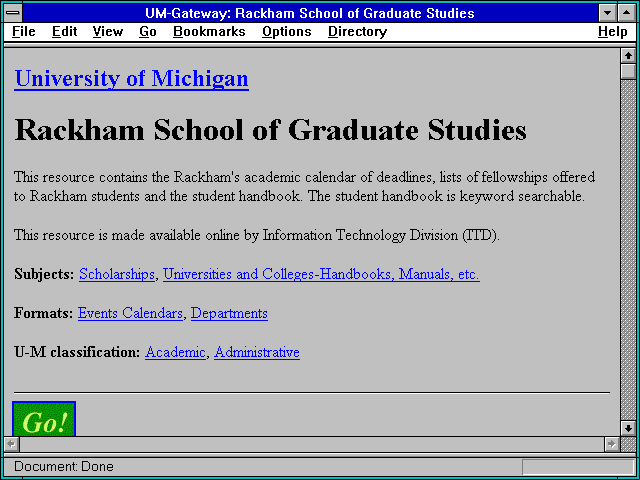640x480 pixels.
Task: Open the File menu
Action: pyautogui.click(x=24, y=32)
